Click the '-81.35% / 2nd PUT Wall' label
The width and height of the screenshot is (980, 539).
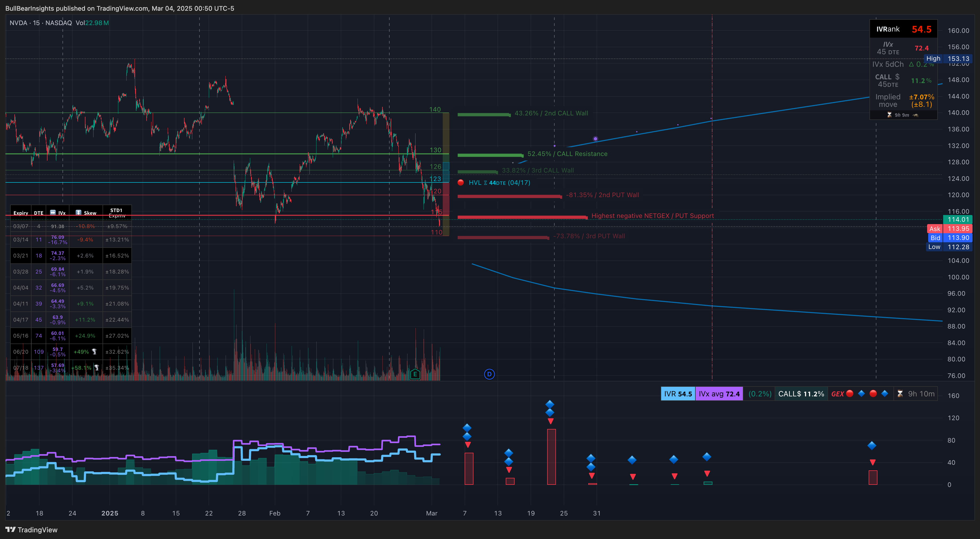click(x=602, y=195)
